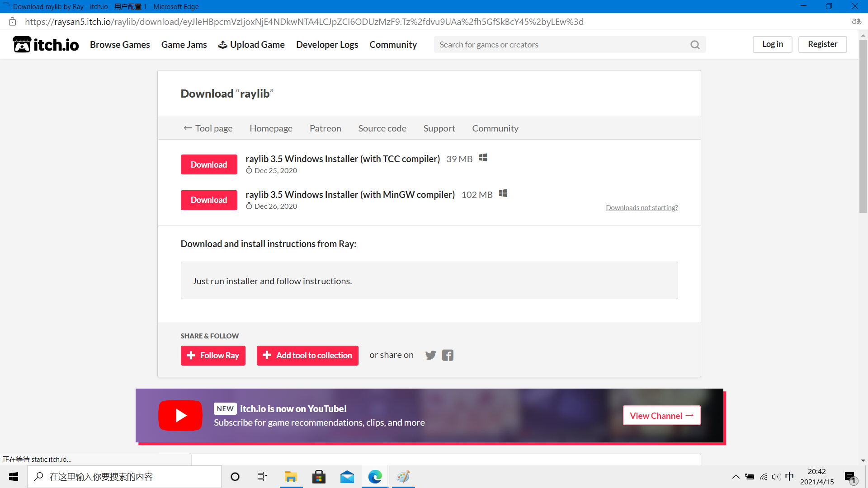Focus the games search field
The image size is (868, 488).
[x=561, y=45]
